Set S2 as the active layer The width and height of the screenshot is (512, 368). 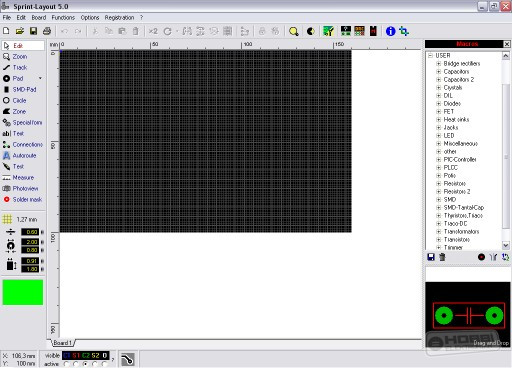click(x=95, y=364)
